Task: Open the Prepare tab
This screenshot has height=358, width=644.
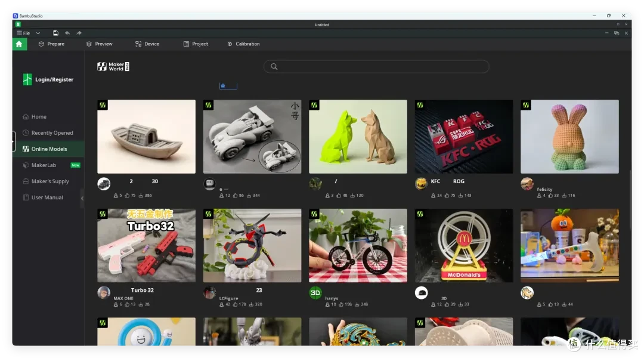Action: click(x=51, y=44)
